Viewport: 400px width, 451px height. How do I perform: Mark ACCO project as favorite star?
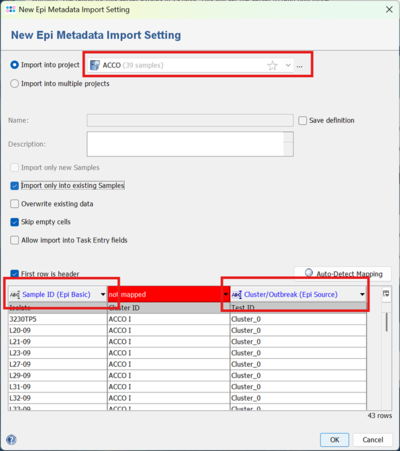tap(272, 65)
